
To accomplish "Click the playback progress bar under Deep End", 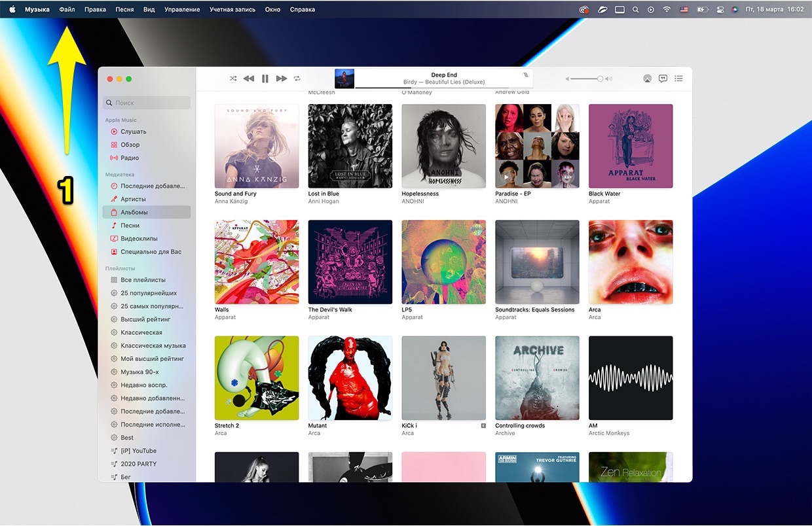I will coord(443,88).
